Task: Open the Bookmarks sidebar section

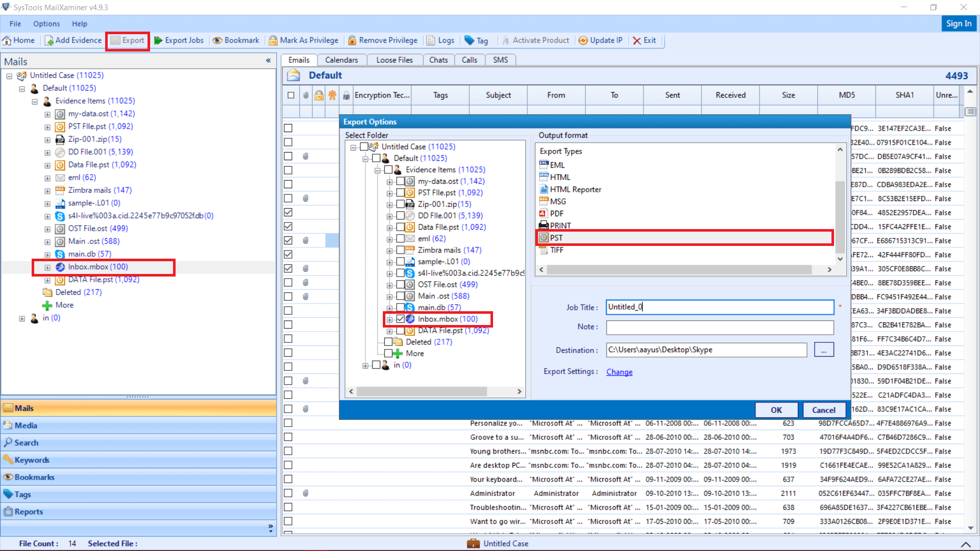Action: [138, 477]
